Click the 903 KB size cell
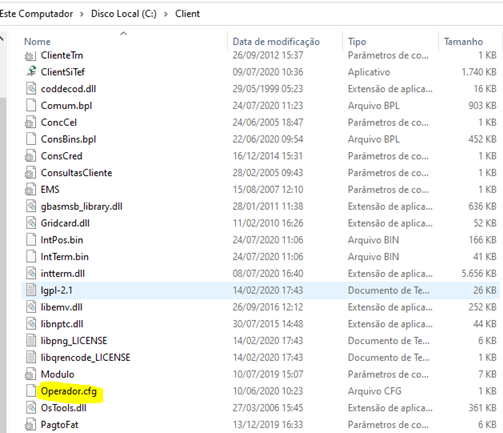503x433 pixels. tap(482, 106)
